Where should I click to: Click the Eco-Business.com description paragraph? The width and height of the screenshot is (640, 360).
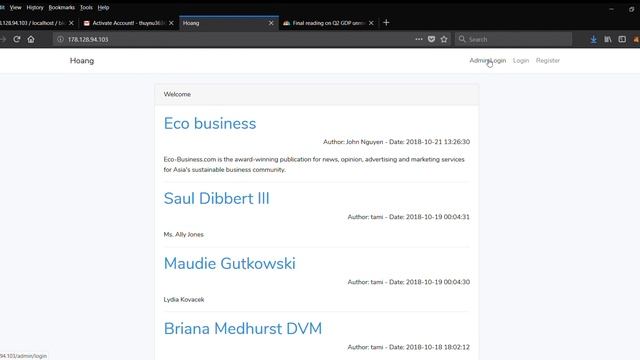pos(314,164)
